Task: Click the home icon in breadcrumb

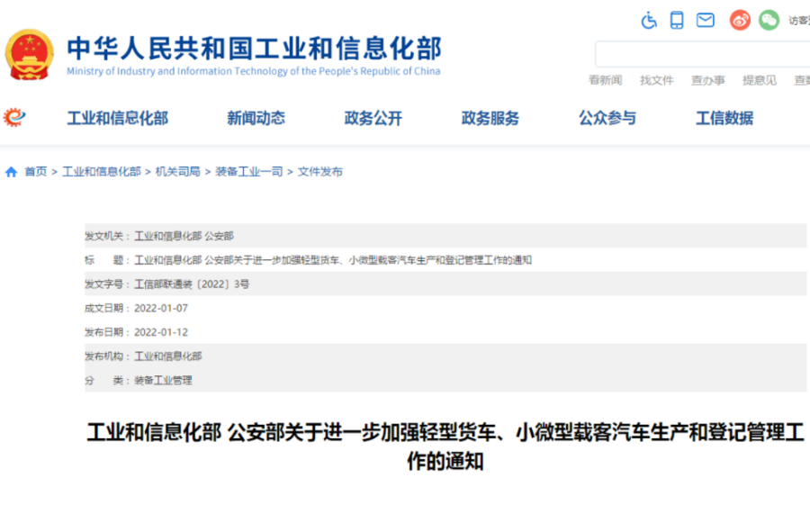Action: pyautogui.click(x=12, y=171)
